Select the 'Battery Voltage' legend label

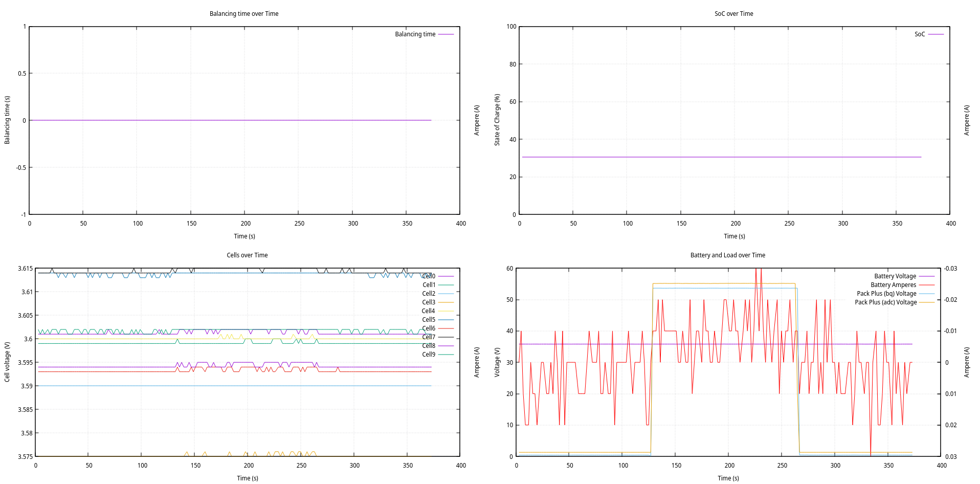click(895, 276)
